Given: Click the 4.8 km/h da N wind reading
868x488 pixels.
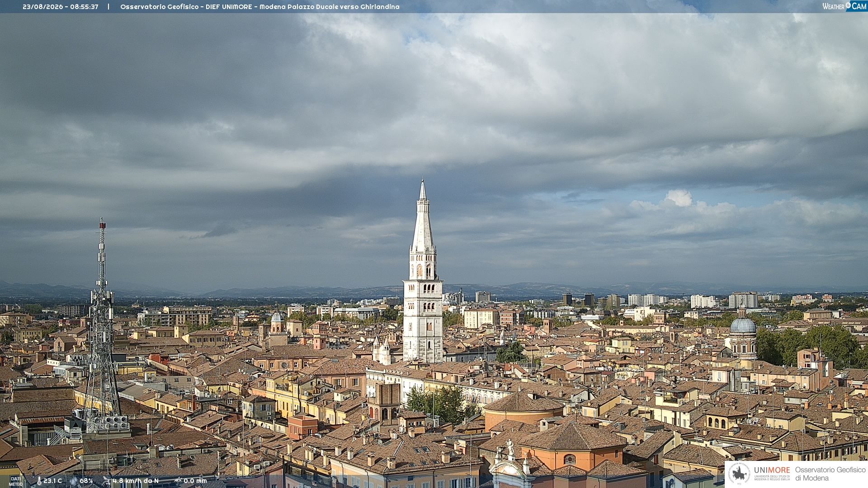Looking at the screenshot, I should click(x=136, y=481).
